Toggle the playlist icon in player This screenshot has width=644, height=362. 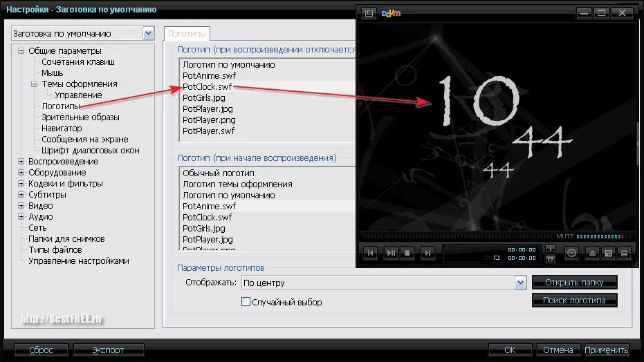(x=624, y=253)
